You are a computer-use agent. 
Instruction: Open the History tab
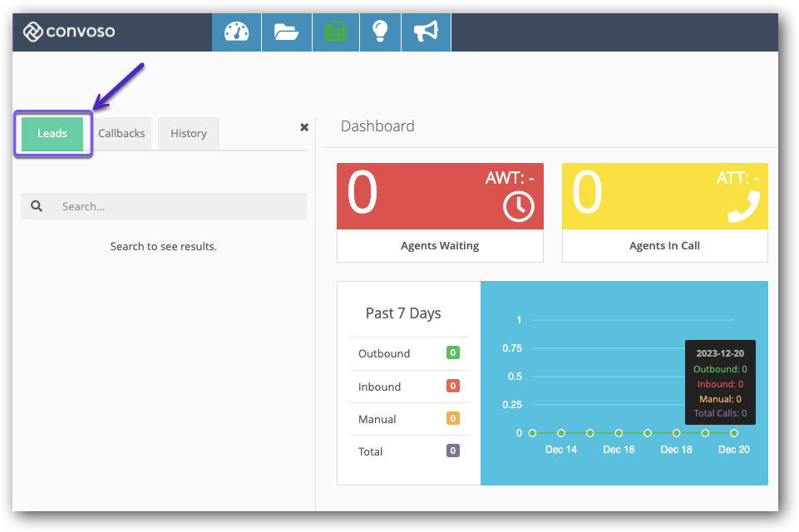[x=189, y=134]
